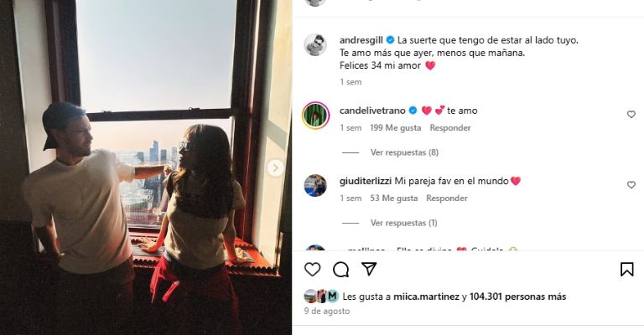Like the post with heart icon
Viewport: 644px width, 335px height.
click(x=312, y=270)
